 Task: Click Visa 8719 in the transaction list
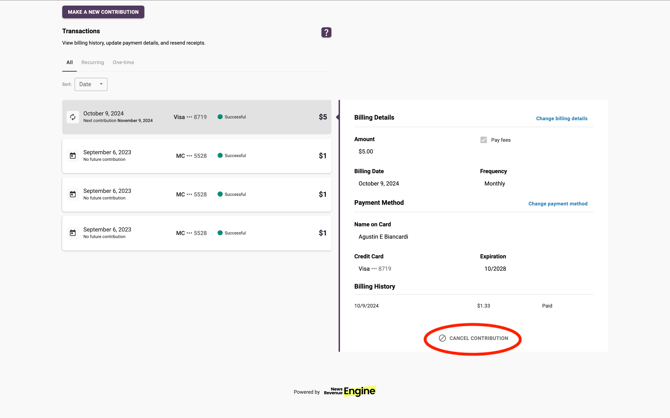tap(190, 117)
